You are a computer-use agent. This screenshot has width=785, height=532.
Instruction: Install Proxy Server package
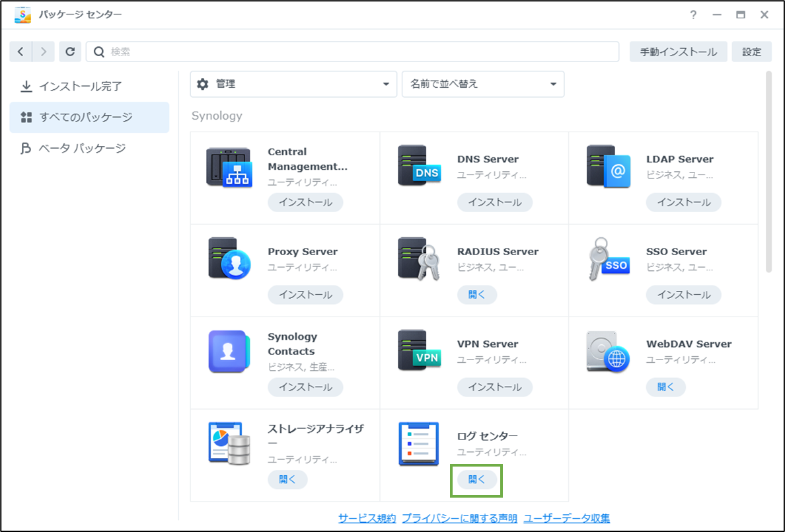point(305,295)
